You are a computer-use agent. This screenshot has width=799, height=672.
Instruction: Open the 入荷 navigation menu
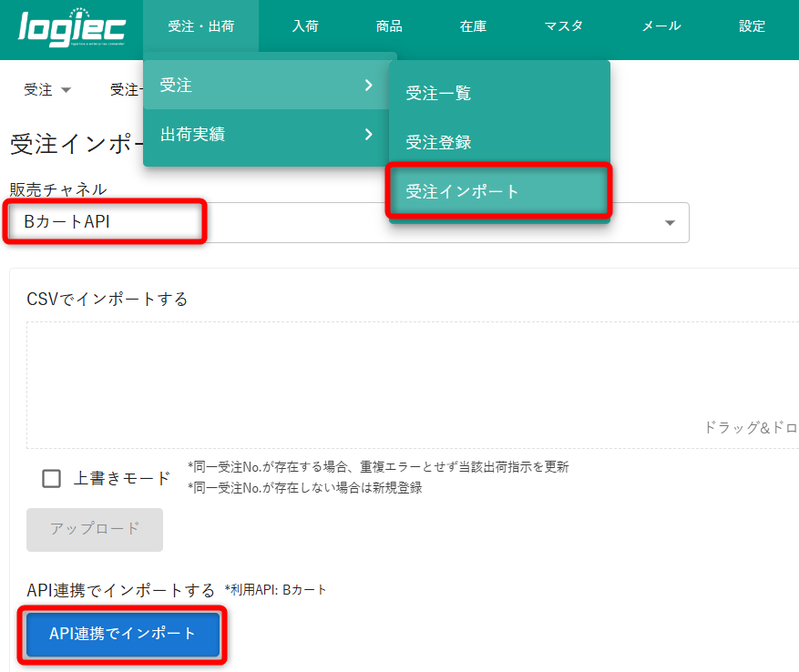[x=305, y=26]
